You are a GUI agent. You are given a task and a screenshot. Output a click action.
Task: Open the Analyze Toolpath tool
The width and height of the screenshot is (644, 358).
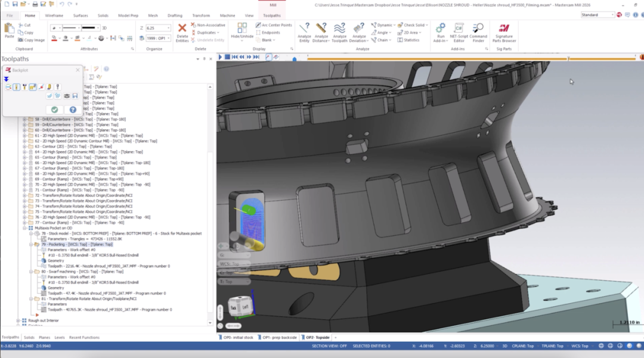(x=339, y=32)
